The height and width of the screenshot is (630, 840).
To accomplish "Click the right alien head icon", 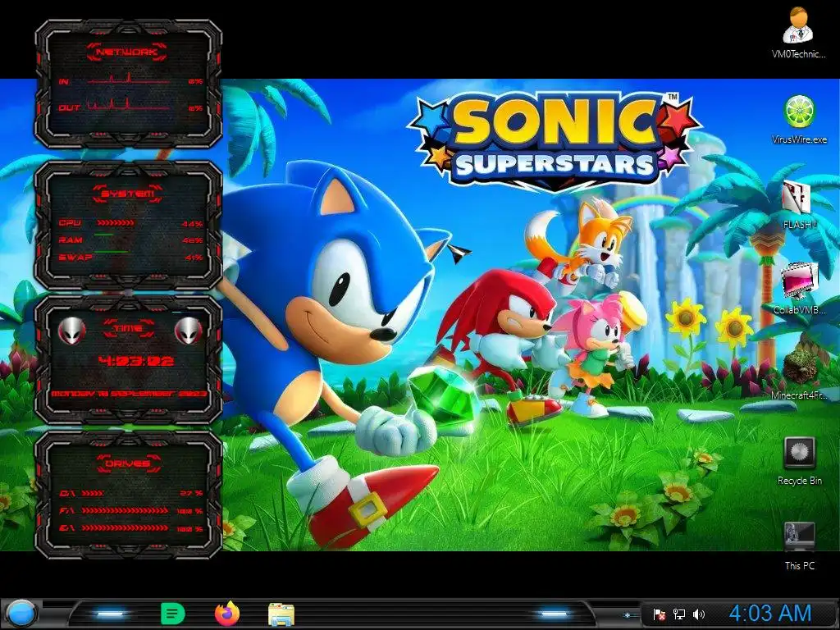I will 189,330.
